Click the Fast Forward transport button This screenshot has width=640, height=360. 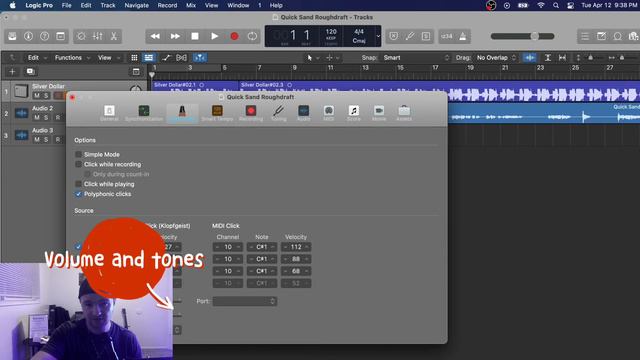[x=175, y=36]
